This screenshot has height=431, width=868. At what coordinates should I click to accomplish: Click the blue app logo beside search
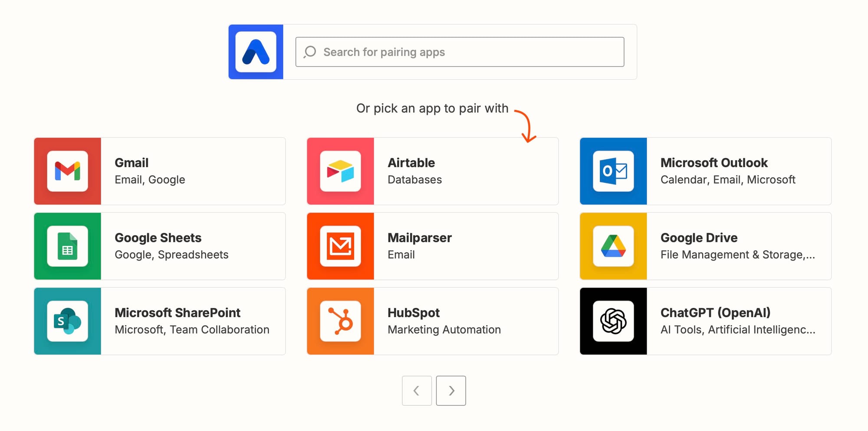[256, 52]
